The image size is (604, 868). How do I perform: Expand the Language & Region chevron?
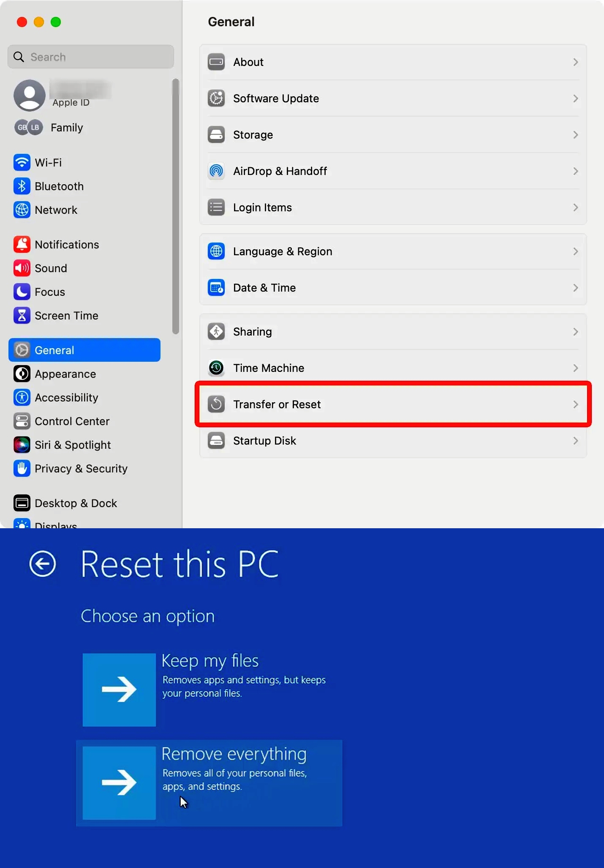pos(576,251)
